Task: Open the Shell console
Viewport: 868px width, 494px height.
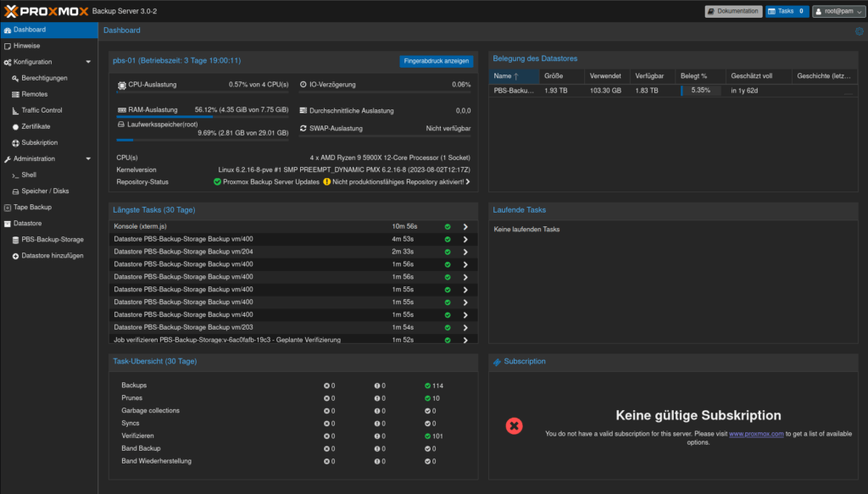Action: click(29, 175)
